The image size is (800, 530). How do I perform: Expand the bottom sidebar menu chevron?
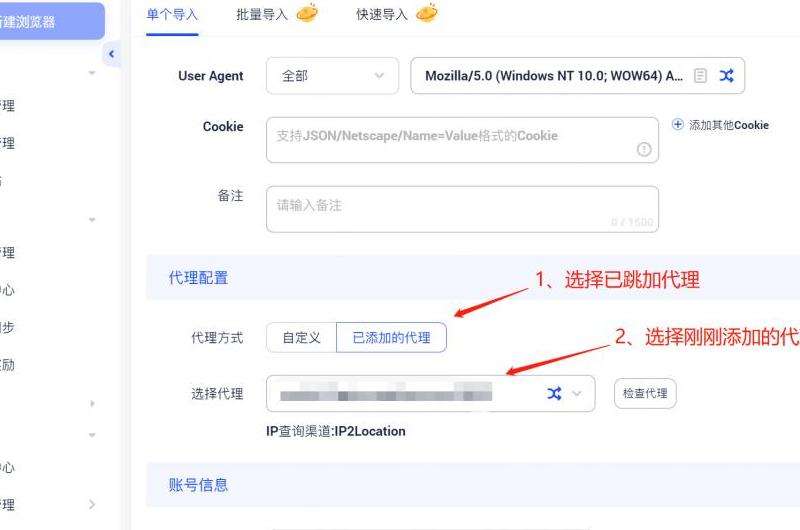92,504
